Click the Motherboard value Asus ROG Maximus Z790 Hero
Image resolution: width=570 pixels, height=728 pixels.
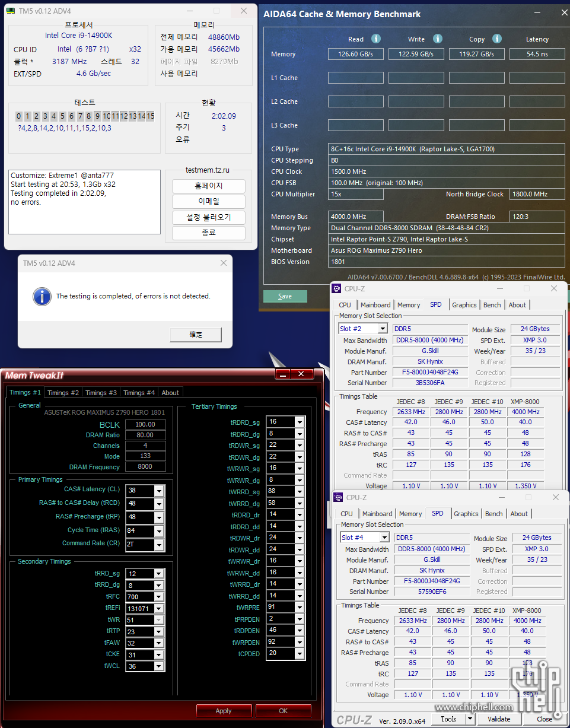447,250
